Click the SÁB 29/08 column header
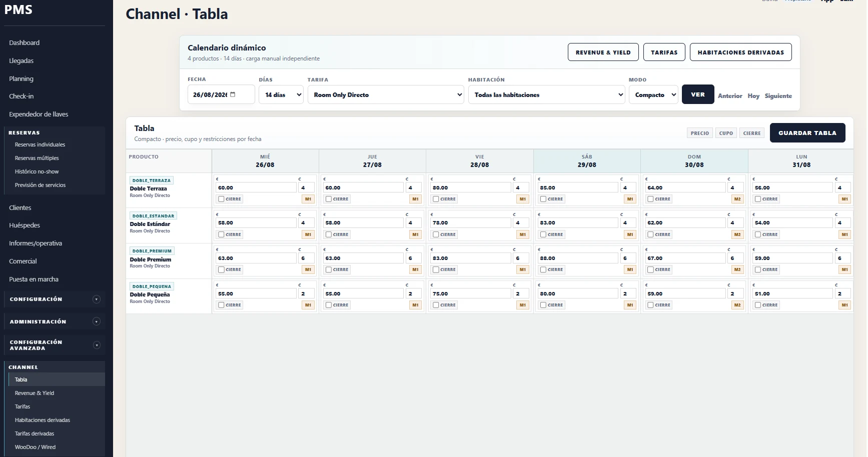The image size is (868, 457). pyautogui.click(x=587, y=161)
